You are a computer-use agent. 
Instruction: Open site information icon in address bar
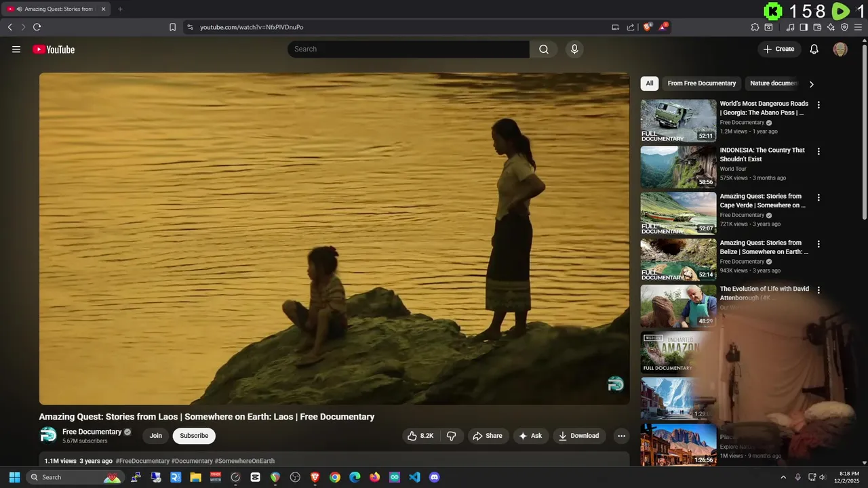(190, 27)
